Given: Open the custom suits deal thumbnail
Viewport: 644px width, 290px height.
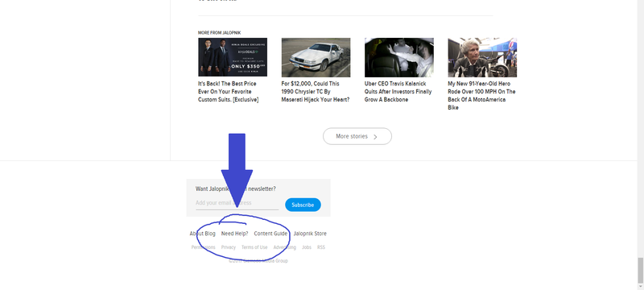Looking at the screenshot, I should [233, 57].
